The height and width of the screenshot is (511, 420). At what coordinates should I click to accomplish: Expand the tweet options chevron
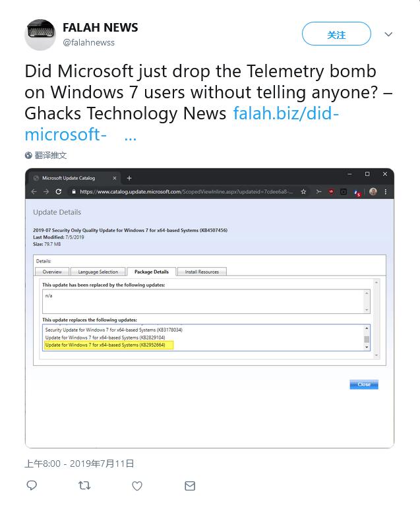389,34
